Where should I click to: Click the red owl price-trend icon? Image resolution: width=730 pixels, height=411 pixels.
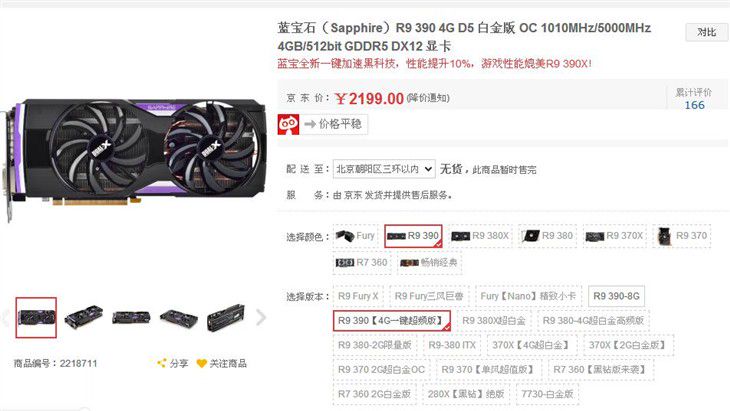click(x=288, y=124)
